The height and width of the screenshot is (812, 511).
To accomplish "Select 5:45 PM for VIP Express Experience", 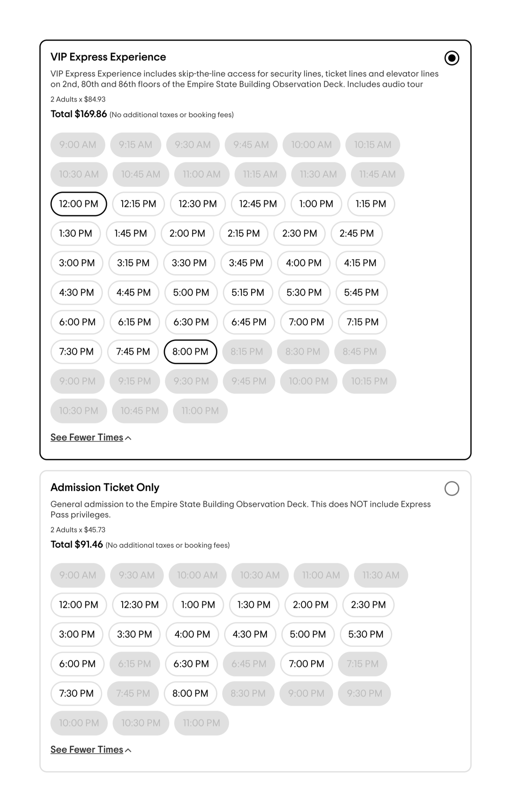I will [362, 293].
